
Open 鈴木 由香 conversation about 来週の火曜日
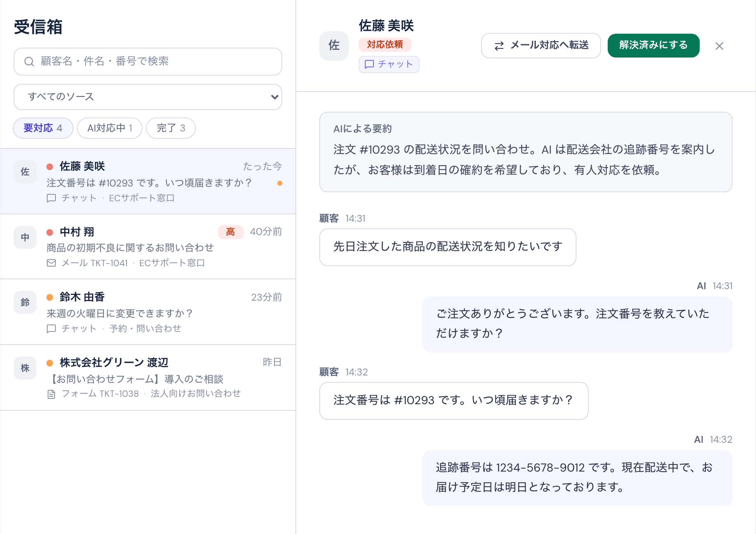tap(148, 312)
